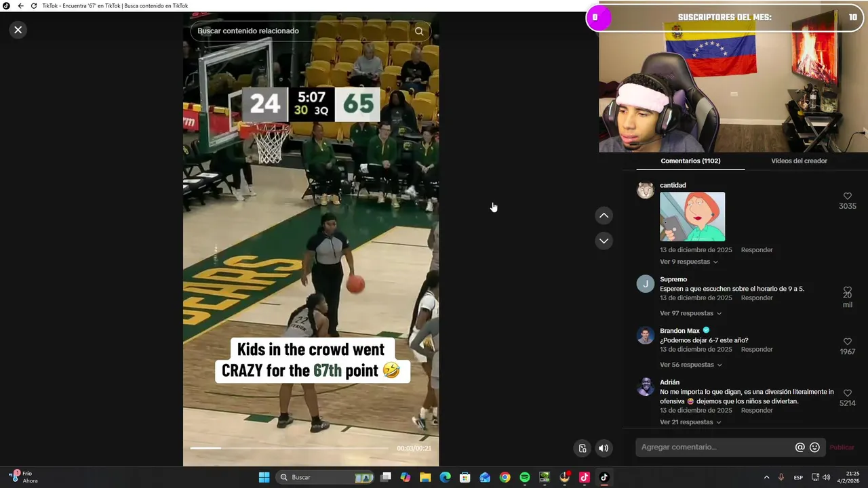The image size is (868, 488).
Task: Click the streamer webcam overlay
Action: pos(733,85)
